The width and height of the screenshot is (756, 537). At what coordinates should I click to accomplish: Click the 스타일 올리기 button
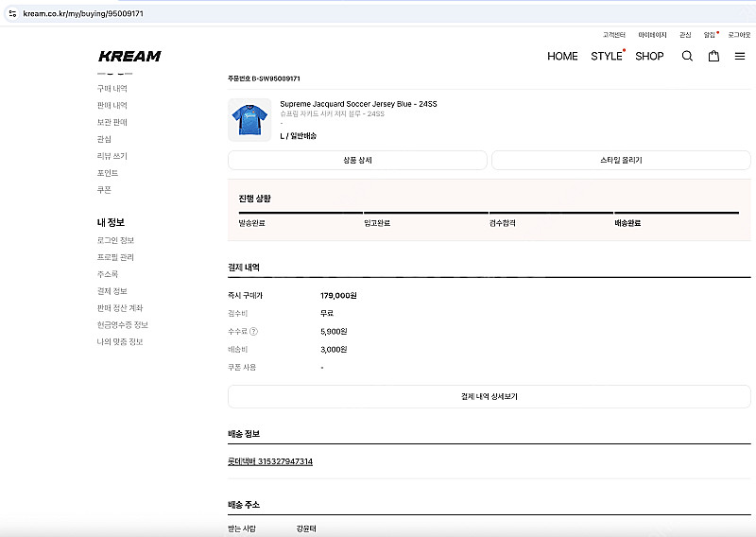coord(621,160)
